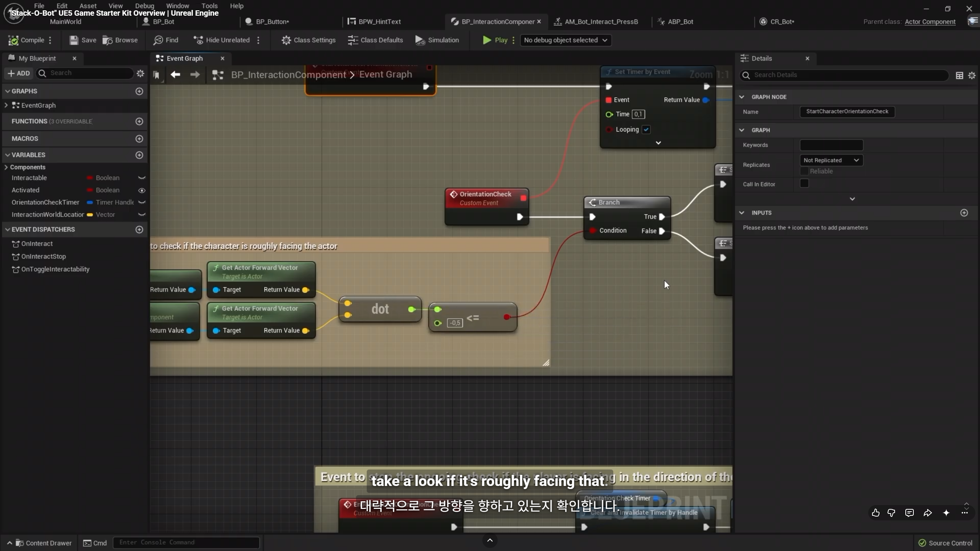Open Actor Component parent class link

(x=930, y=22)
